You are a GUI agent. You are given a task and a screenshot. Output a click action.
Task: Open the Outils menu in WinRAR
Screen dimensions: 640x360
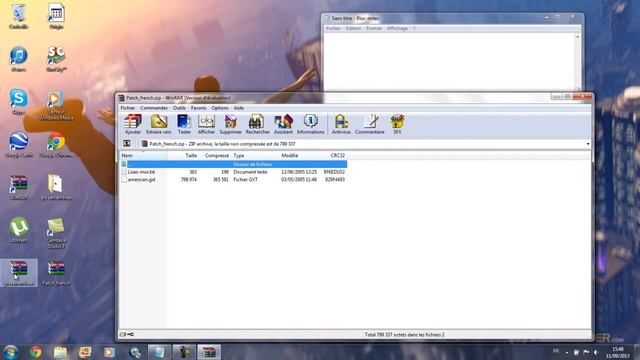(x=179, y=108)
